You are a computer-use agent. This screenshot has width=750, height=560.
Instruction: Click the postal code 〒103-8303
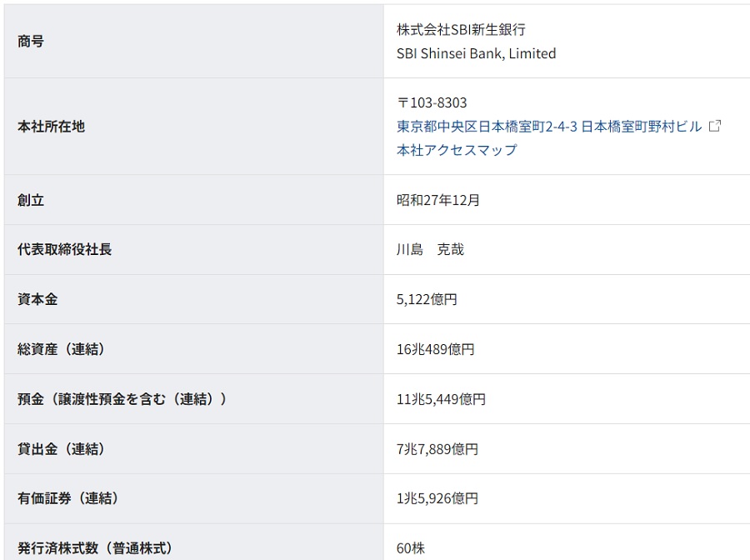pos(432,102)
